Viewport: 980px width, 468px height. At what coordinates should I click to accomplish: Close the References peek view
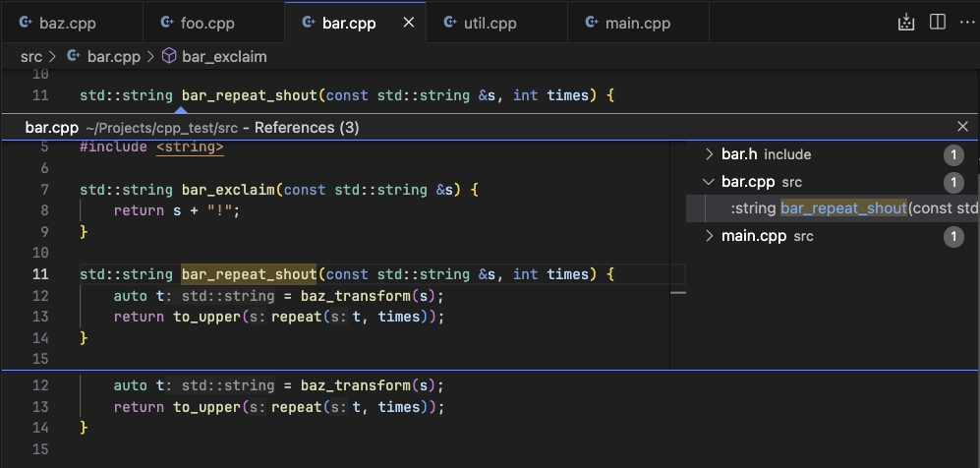963,127
